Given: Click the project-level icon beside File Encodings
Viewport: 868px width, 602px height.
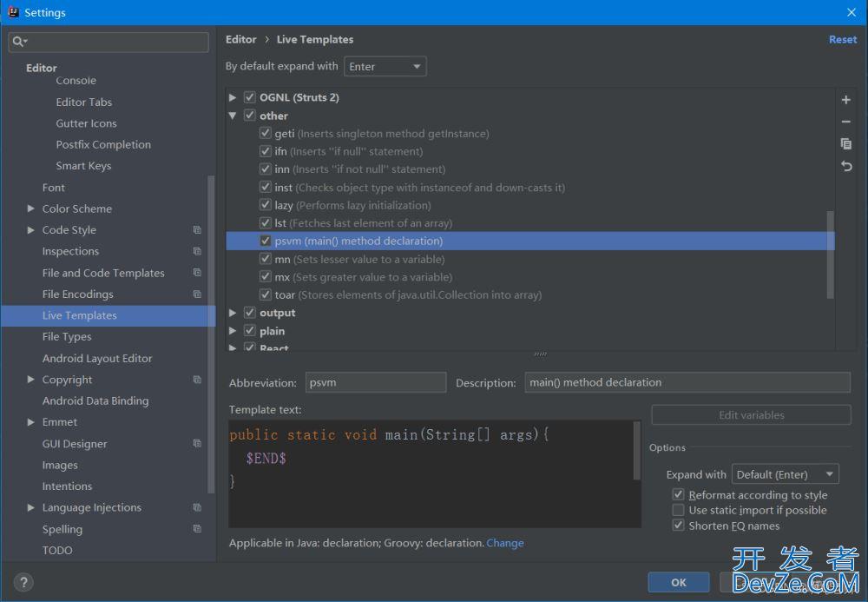Looking at the screenshot, I should [x=197, y=294].
